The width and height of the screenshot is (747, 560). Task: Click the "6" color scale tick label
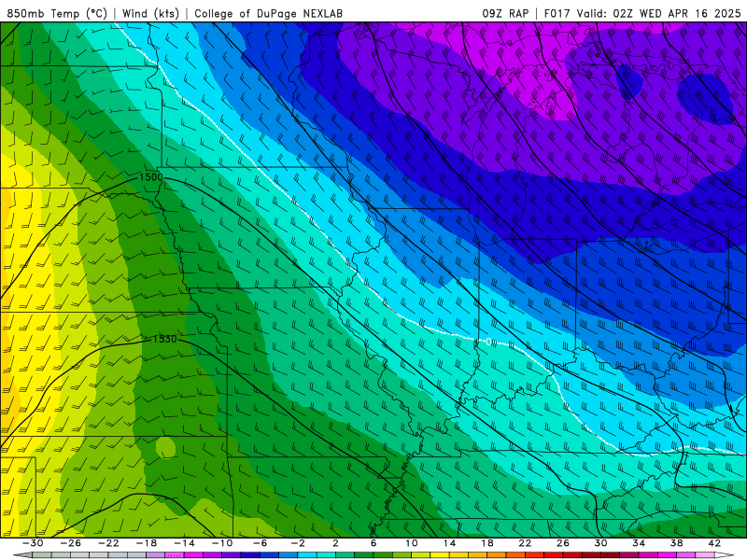[x=373, y=543]
